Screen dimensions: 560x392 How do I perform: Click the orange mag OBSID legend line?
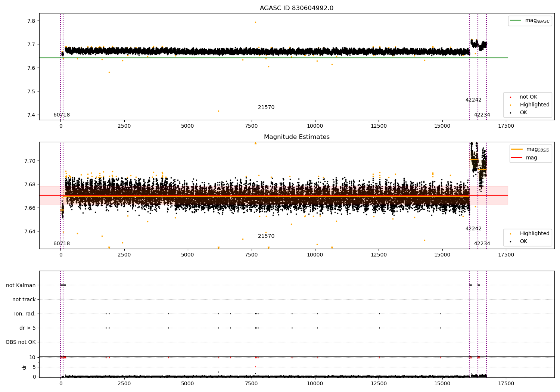(x=517, y=149)
